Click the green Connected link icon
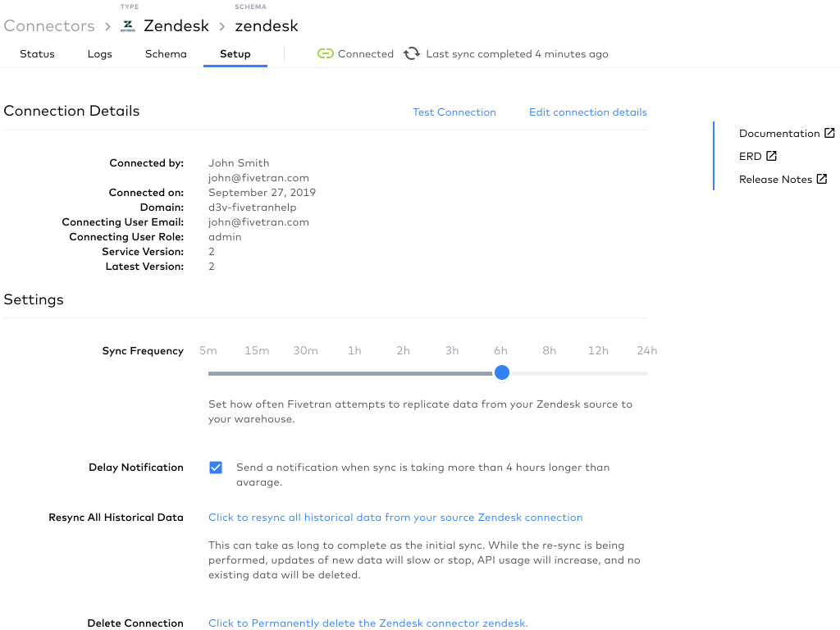Image resolution: width=840 pixels, height=630 pixels. pos(326,53)
